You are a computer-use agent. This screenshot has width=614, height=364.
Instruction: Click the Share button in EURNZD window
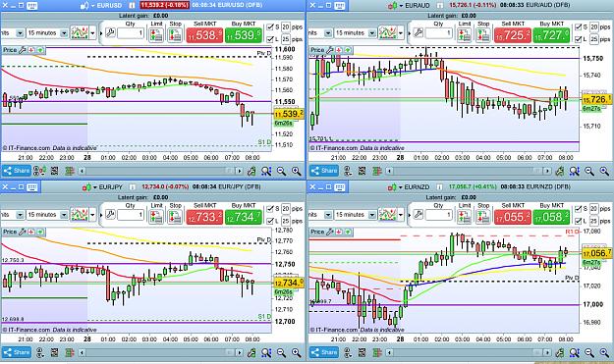(324, 352)
